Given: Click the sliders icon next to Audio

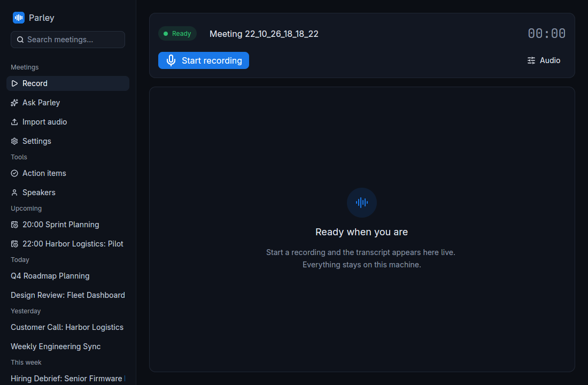Looking at the screenshot, I should coord(531,60).
